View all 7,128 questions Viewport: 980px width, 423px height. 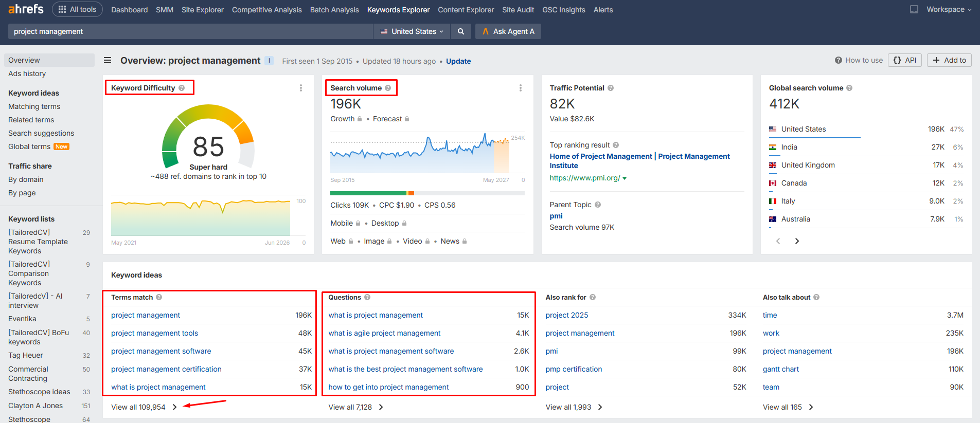pyautogui.click(x=356, y=407)
